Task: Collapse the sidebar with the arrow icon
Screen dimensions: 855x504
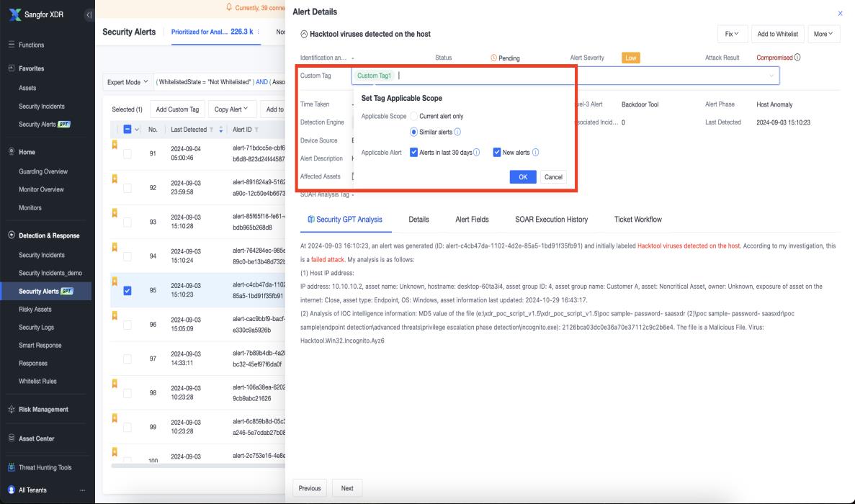Action: tap(89, 15)
